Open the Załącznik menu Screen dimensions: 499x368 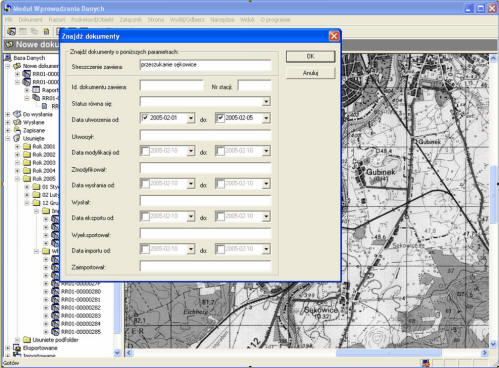[x=131, y=20]
